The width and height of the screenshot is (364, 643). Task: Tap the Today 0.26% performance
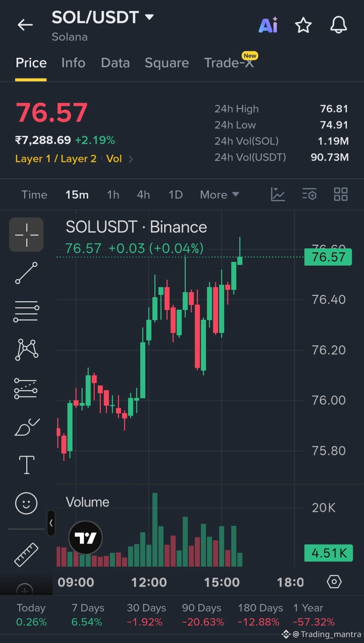pyautogui.click(x=31, y=615)
